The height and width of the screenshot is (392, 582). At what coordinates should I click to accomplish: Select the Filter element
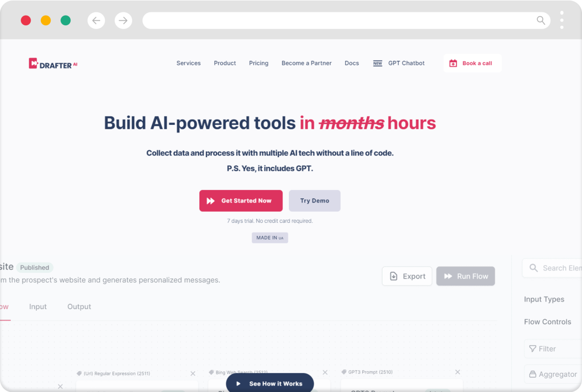click(x=553, y=348)
